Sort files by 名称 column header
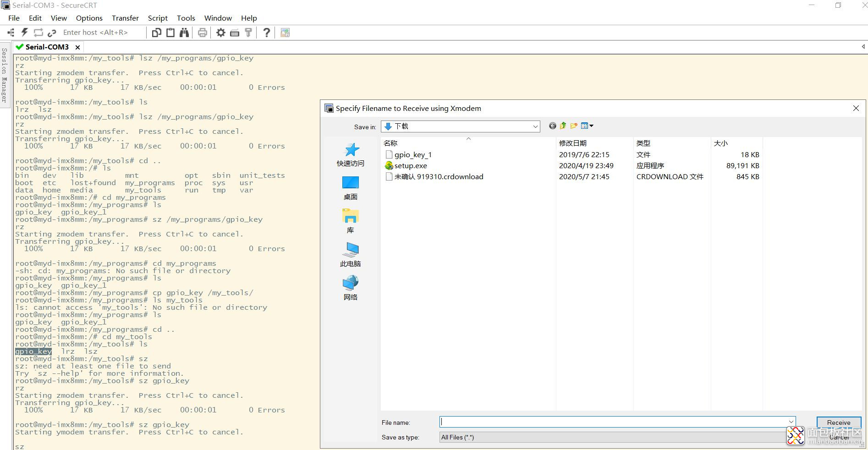 click(468, 143)
